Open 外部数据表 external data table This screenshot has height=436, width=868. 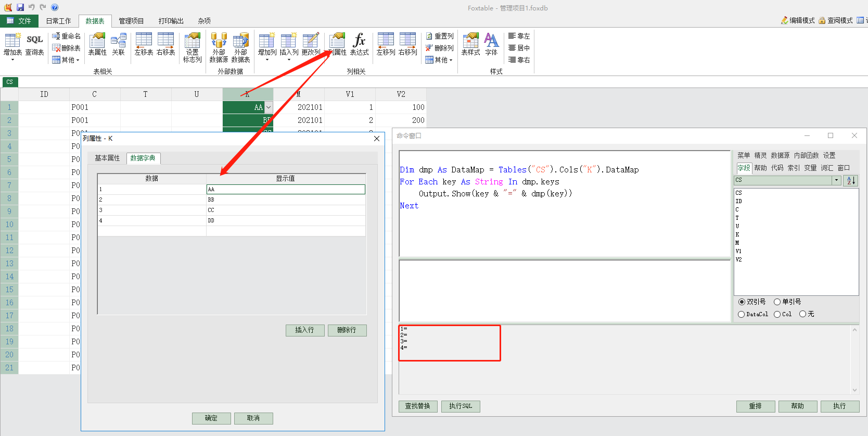[240, 48]
